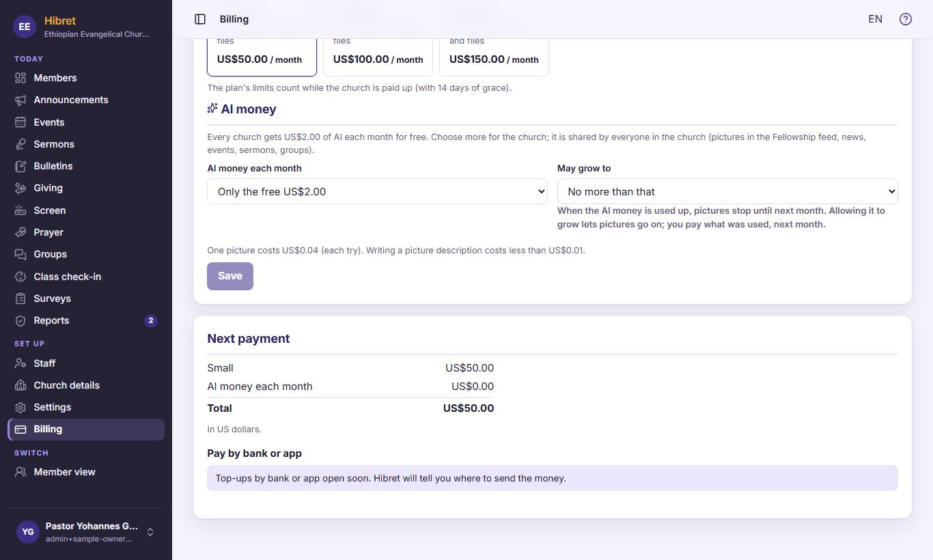Toggle the sidebar panel icon
The height and width of the screenshot is (560, 933).
200,19
